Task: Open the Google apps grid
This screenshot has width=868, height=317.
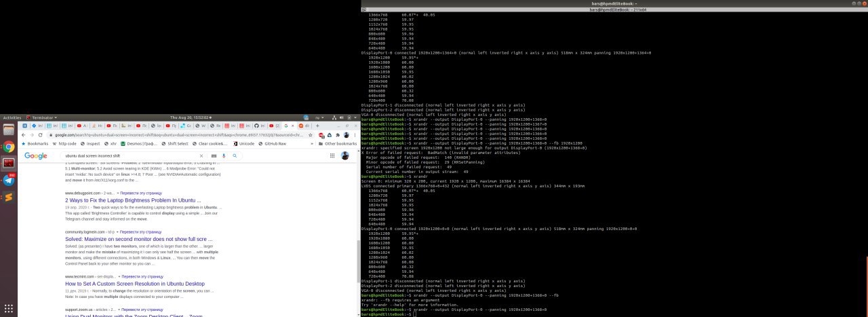Action: (x=332, y=155)
